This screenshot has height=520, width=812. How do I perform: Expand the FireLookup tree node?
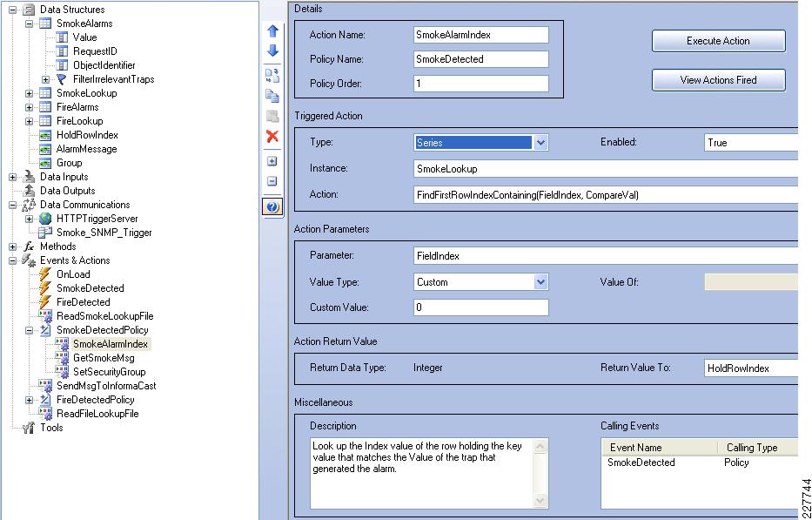[29, 121]
